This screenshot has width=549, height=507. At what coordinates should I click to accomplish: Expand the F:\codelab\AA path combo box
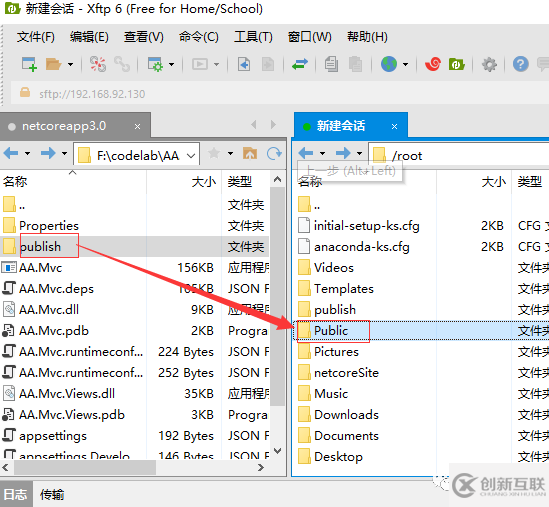coord(191,155)
